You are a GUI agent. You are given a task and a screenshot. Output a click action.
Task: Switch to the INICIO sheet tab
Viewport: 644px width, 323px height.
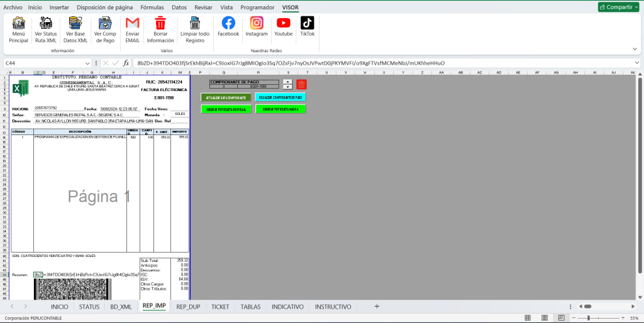click(x=60, y=307)
